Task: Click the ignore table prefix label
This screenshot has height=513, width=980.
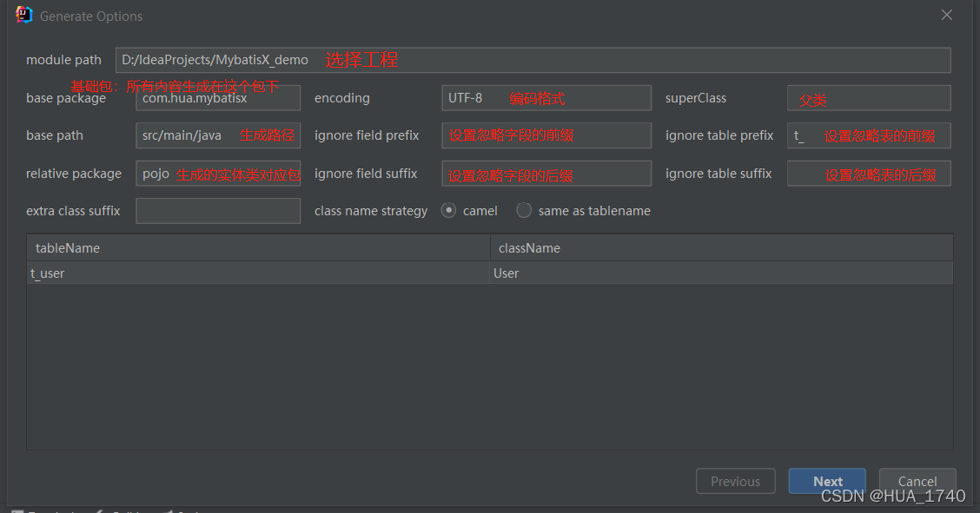Action: 719,135
